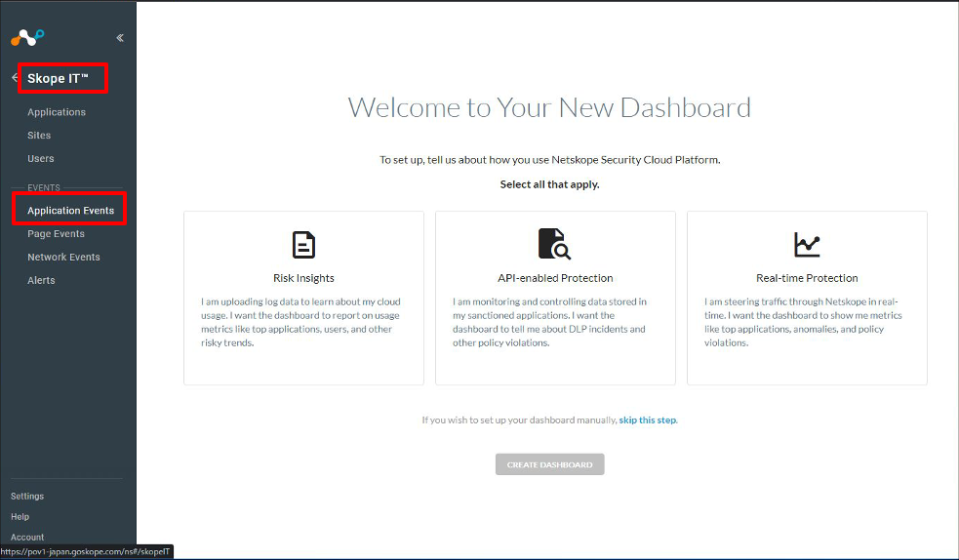Click the API-enabled Protection search-file icon
Screen dimensions: 959x560
pos(554,244)
